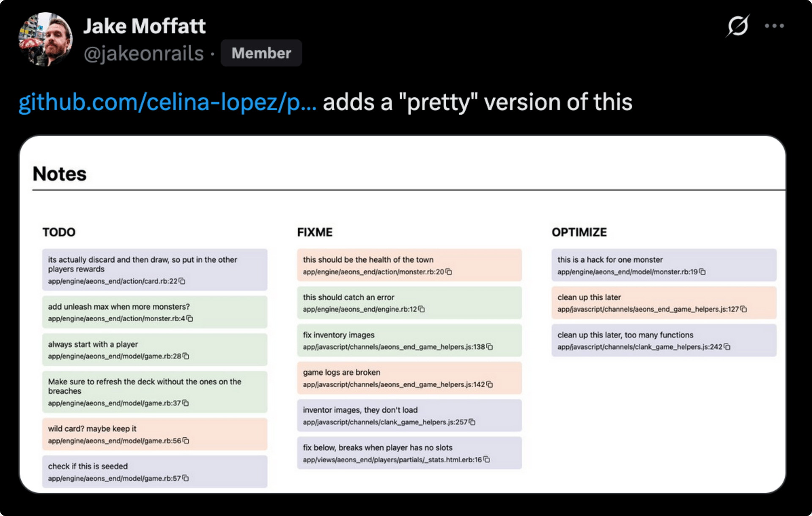
Task: Click the Grok icon at top right
Action: (738, 26)
